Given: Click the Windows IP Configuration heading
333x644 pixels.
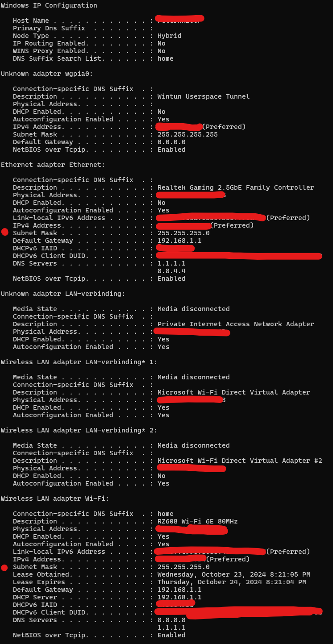Looking at the screenshot, I should tap(49, 5).
